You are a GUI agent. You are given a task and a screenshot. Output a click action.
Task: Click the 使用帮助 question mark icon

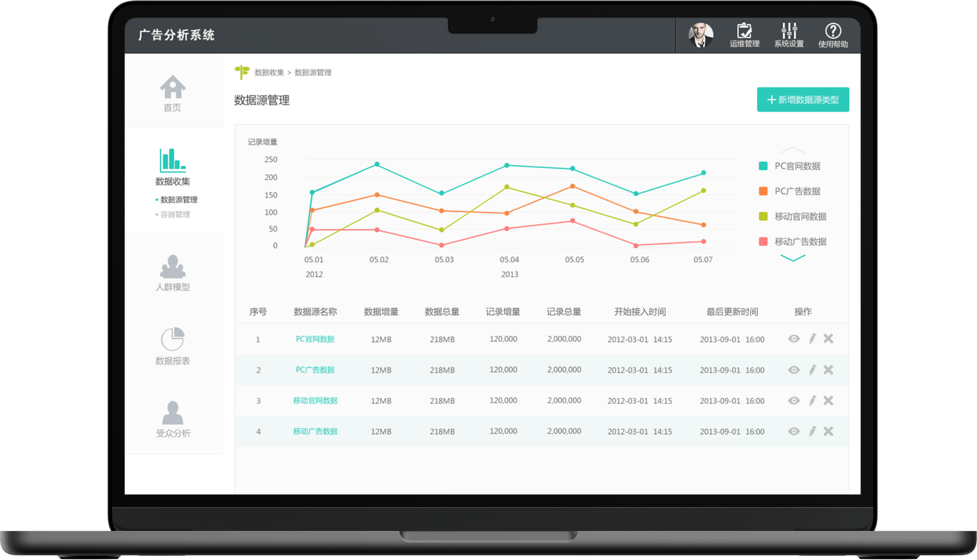pos(833,31)
